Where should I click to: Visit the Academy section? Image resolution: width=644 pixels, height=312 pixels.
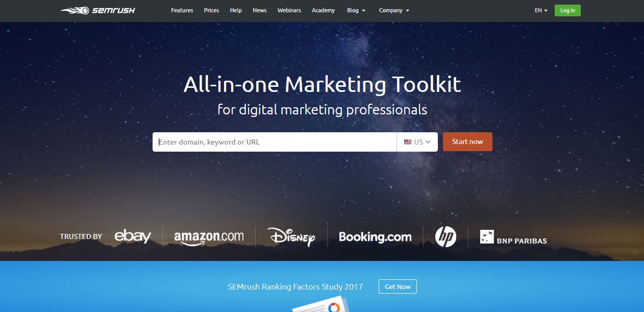(x=323, y=10)
